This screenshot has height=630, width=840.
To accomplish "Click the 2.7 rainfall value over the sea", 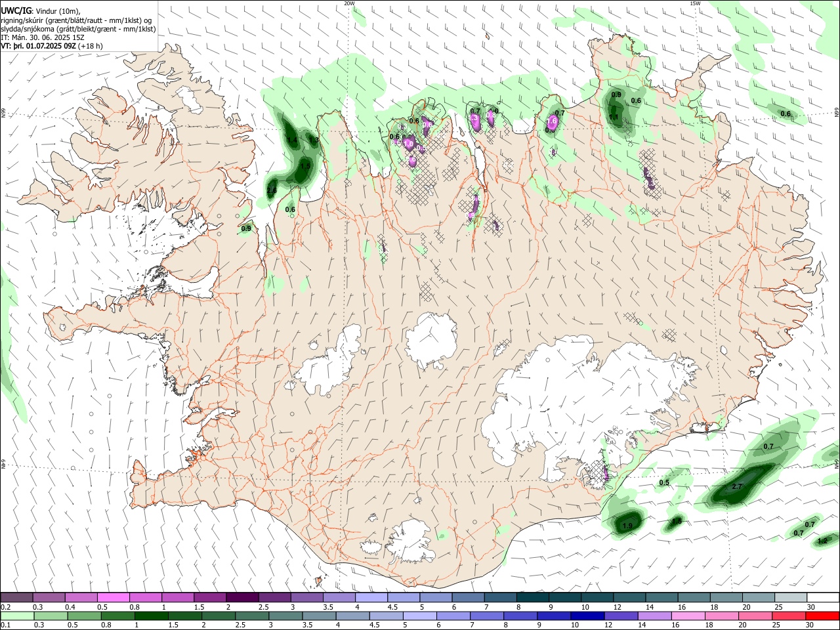I will pos(736,487).
